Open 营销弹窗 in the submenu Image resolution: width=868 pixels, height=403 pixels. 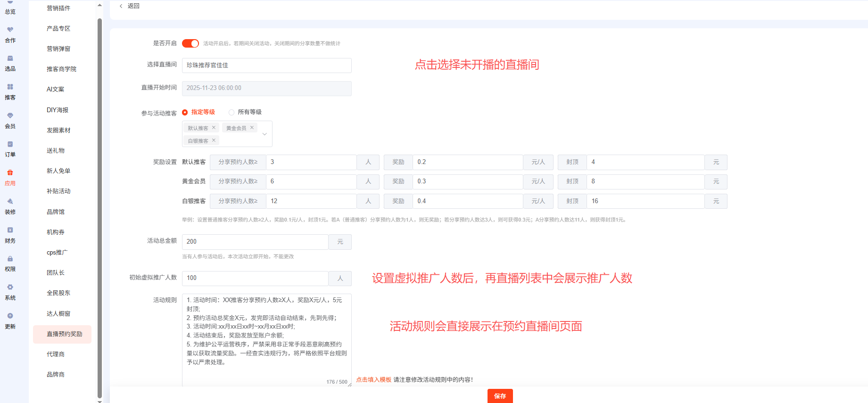(x=58, y=49)
